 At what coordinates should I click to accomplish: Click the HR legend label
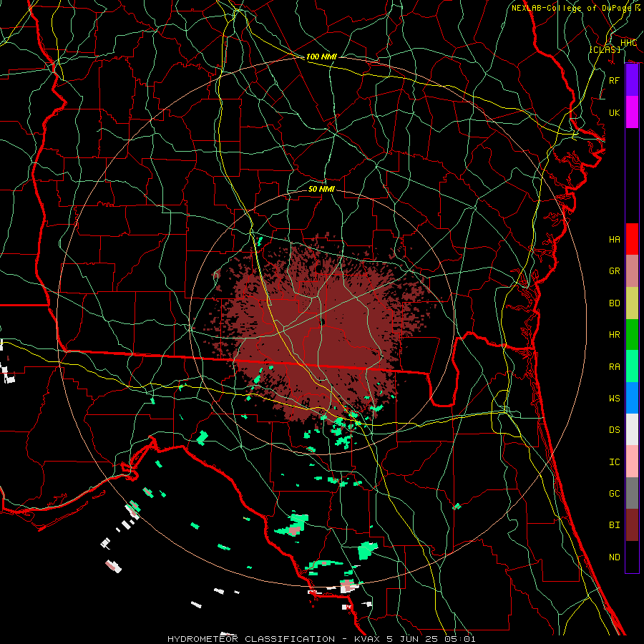coord(614,335)
